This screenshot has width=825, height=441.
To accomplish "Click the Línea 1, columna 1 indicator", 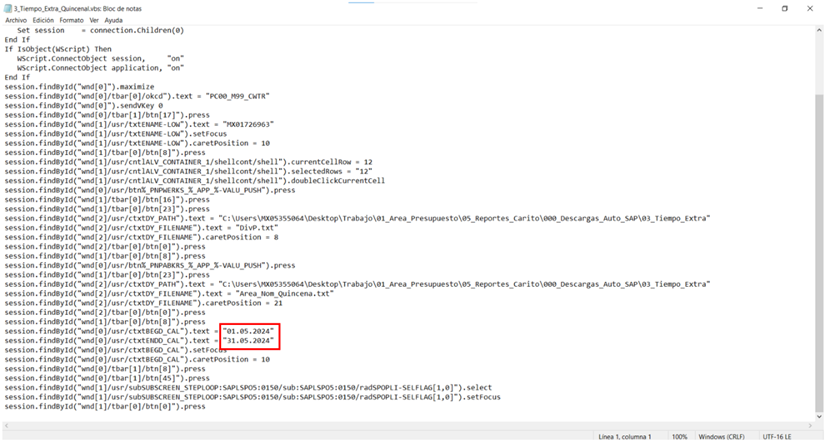I will click(x=625, y=436).
